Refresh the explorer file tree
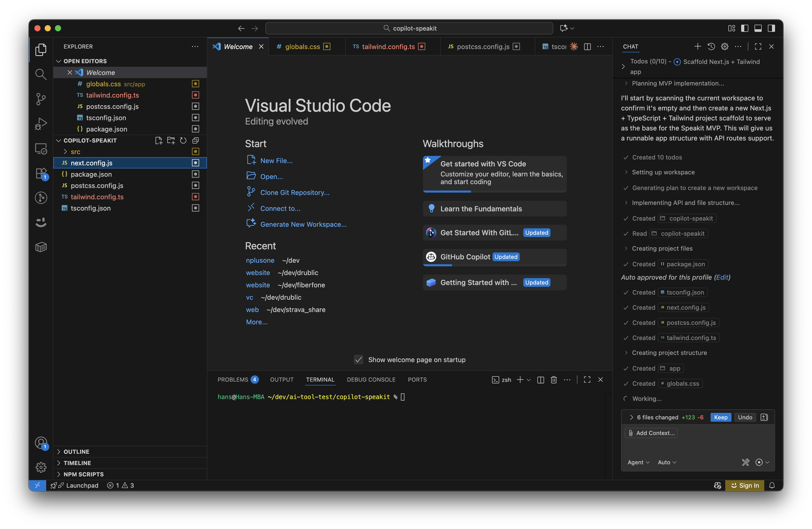 (x=183, y=141)
